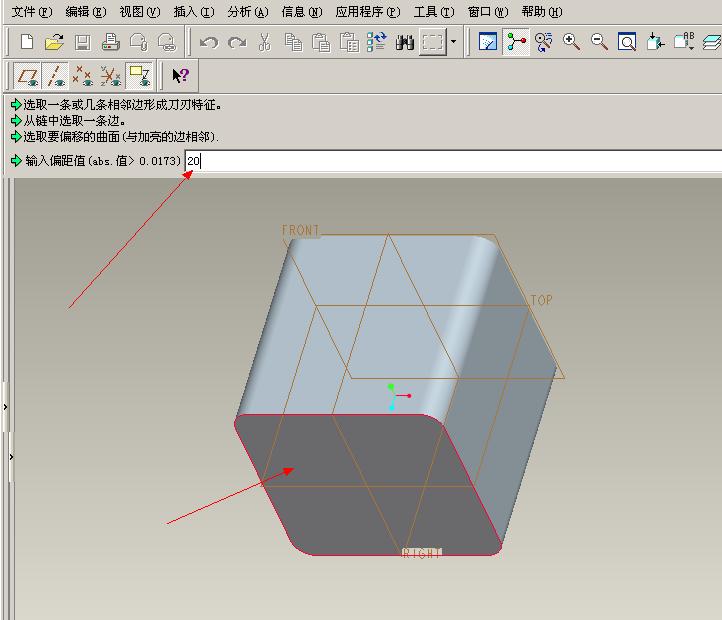Toggle datum axis display
The width and height of the screenshot is (722, 620).
[x=55, y=76]
